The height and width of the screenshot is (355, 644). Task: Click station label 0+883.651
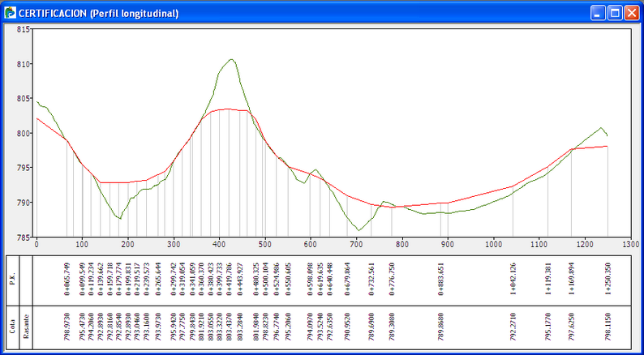441,280
